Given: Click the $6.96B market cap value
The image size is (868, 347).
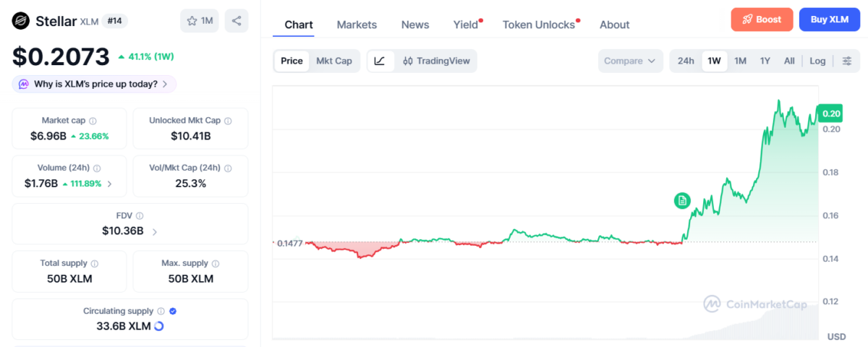Looking at the screenshot, I should click(48, 136).
